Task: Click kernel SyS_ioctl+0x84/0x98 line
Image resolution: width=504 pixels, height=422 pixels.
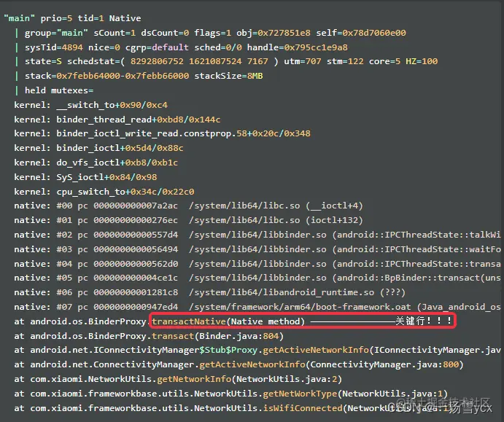Action: point(85,177)
